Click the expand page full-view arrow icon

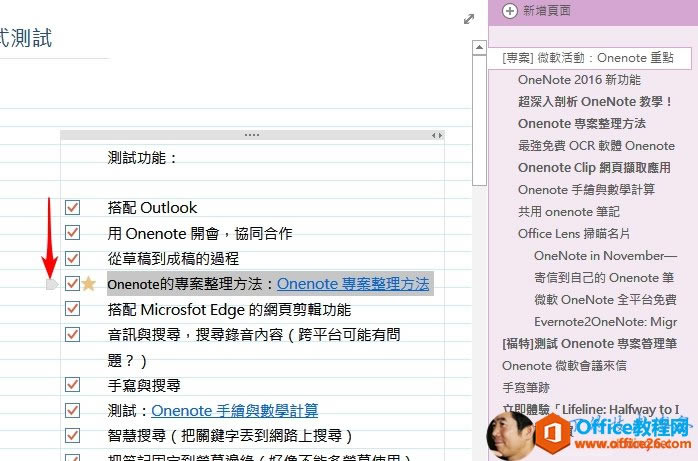[469, 19]
